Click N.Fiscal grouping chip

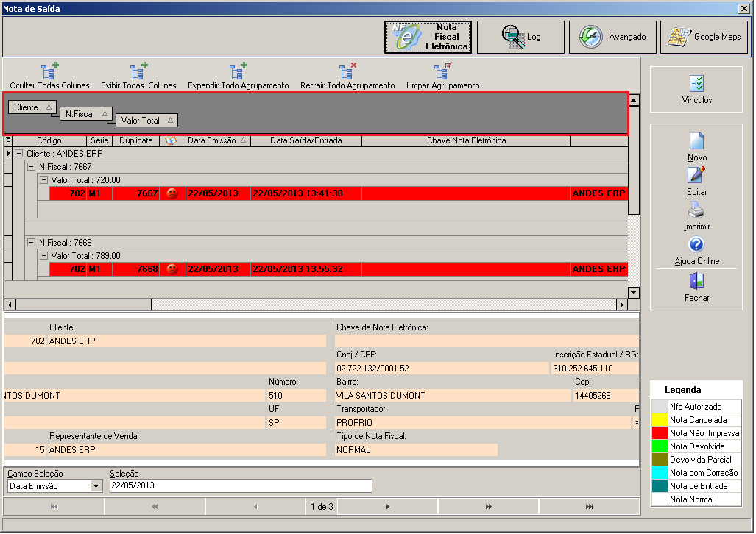pyautogui.click(x=86, y=114)
